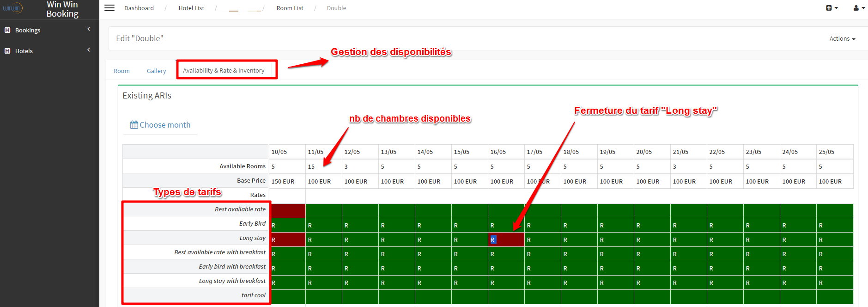Click the Win Win Booking logo
Viewport: 868px width, 307px height.
tap(12, 8)
